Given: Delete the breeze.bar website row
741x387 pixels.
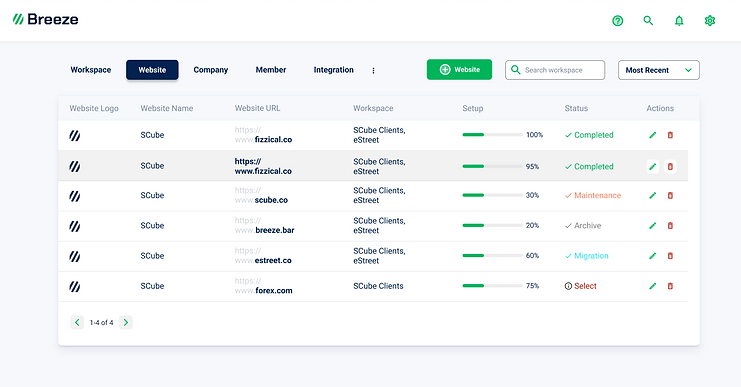Looking at the screenshot, I should [x=670, y=225].
